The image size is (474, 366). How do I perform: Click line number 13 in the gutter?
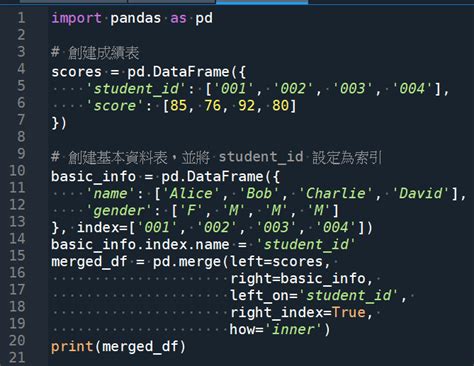17,222
